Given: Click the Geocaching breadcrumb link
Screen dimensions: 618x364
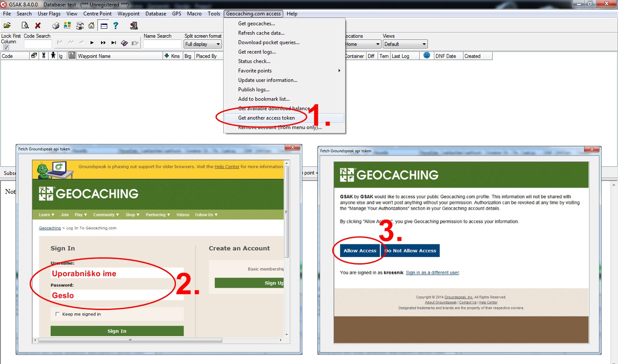Looking at the screenshot, I should click(50, 228).
